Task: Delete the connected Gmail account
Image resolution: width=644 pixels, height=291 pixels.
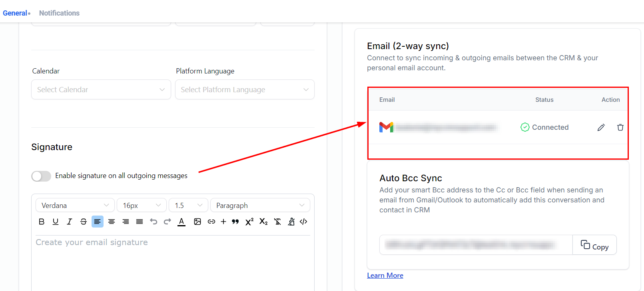Action: tap(620, 127)
